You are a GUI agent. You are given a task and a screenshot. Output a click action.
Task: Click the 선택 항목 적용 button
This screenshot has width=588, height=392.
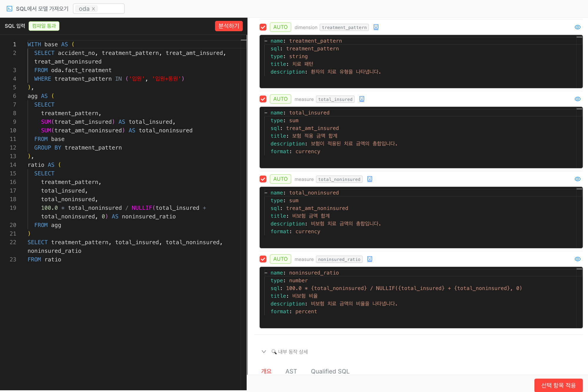tap(558, 385)
